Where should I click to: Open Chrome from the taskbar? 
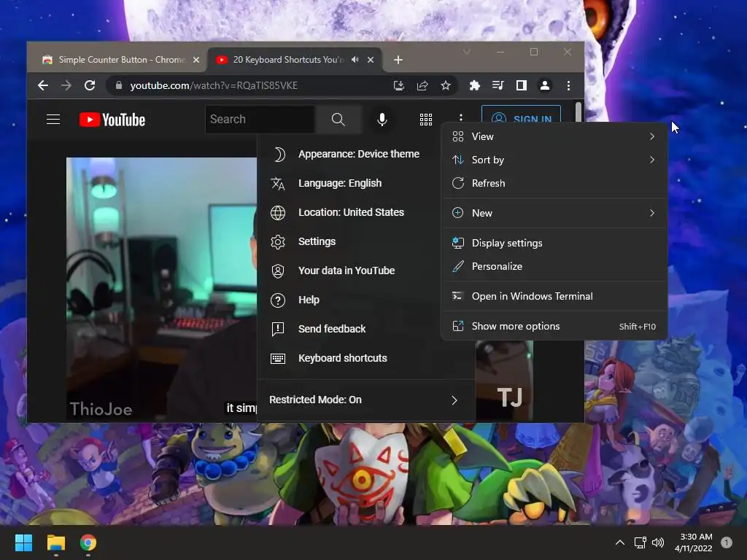pyautogui.click(x=88, y=542)
